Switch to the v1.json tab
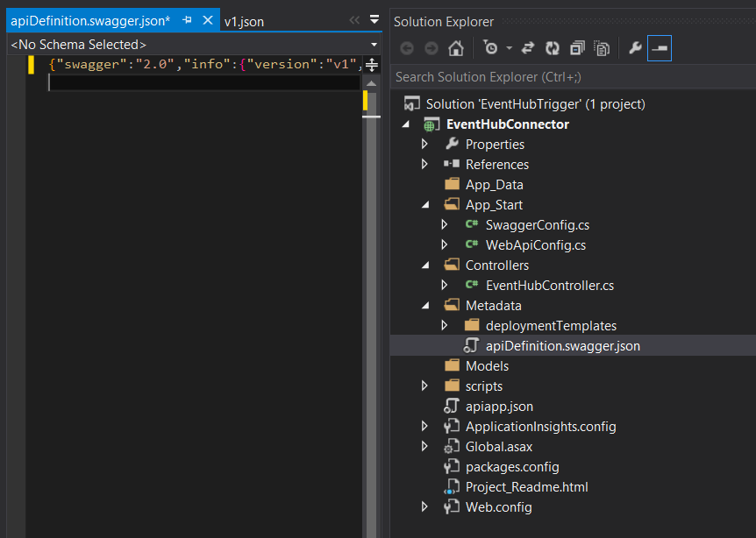 coord(244,21)
